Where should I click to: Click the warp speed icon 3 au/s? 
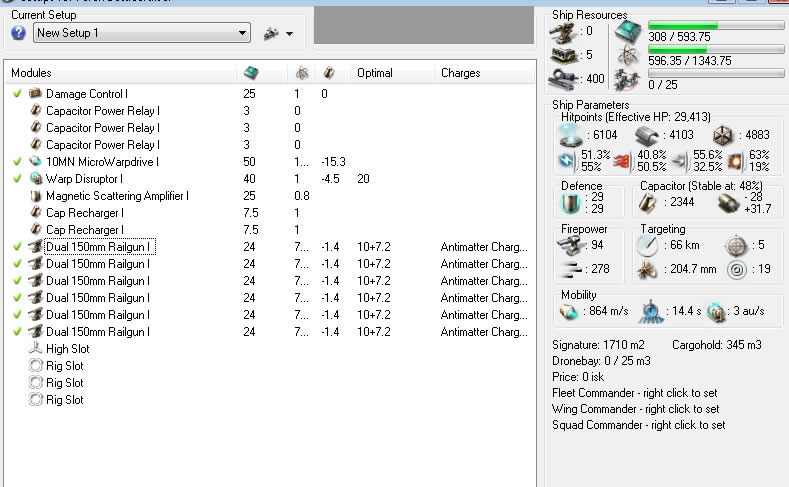pyautogui.click(x=716, y=312)
